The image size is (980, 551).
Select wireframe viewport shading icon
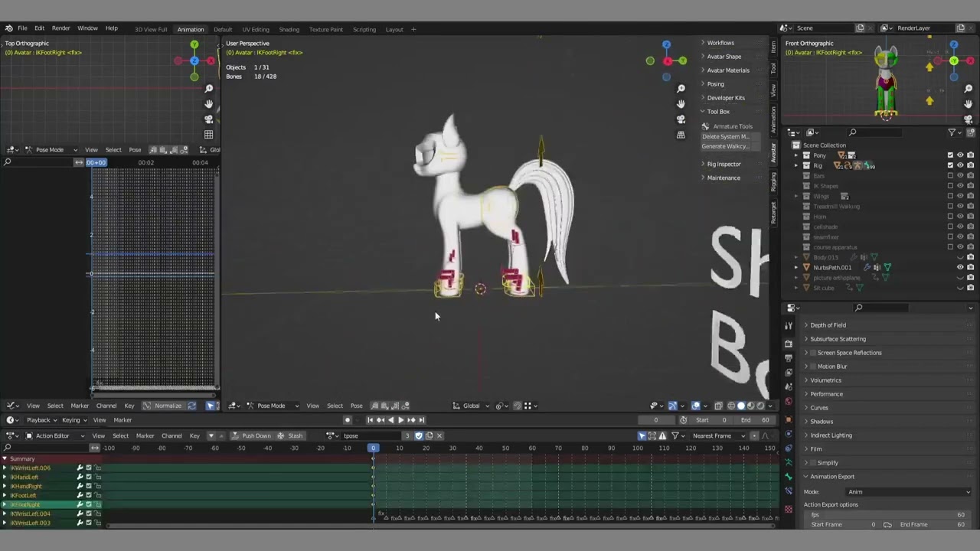[730, 406]
